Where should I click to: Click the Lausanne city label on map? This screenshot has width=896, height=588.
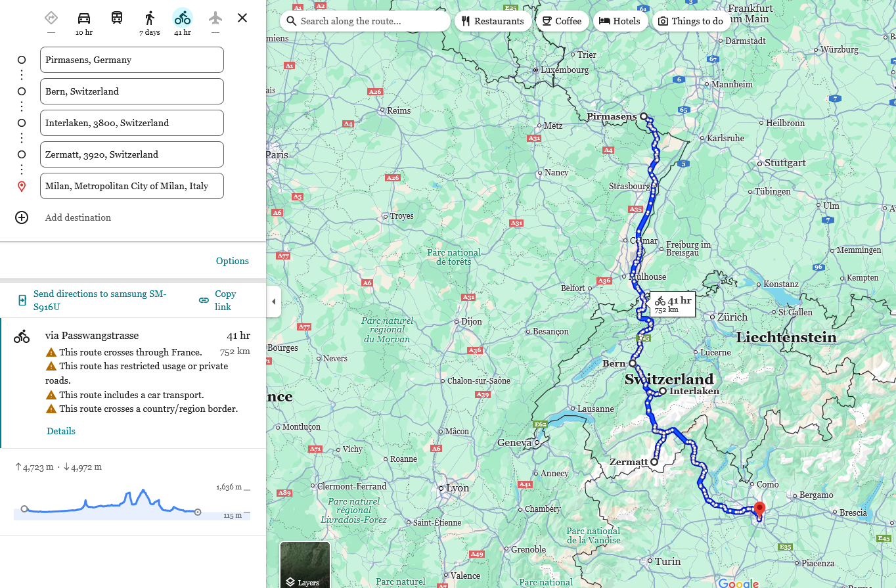pos(596,409)
